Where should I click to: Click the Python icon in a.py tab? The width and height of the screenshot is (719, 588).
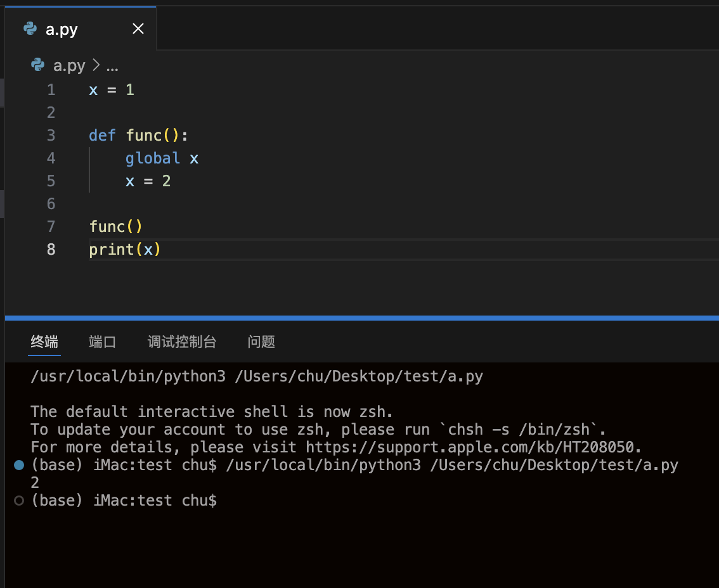tap(30, 29)
